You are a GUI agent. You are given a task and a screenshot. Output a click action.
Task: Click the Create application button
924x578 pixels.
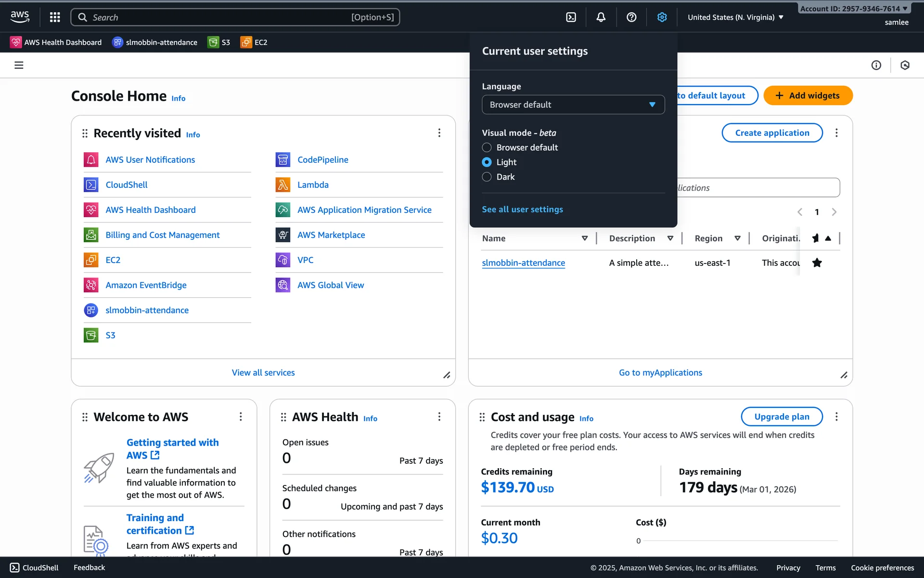tap(771, 133)
